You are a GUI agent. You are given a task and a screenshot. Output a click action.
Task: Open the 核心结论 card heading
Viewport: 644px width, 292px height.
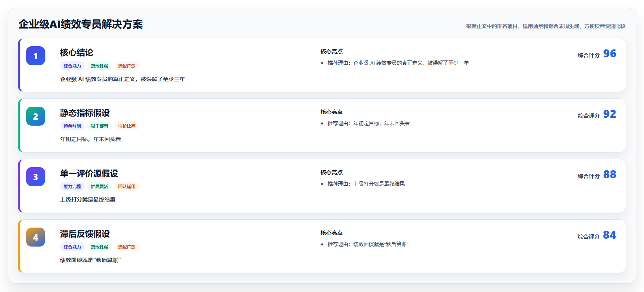click(x=77, y=53)
